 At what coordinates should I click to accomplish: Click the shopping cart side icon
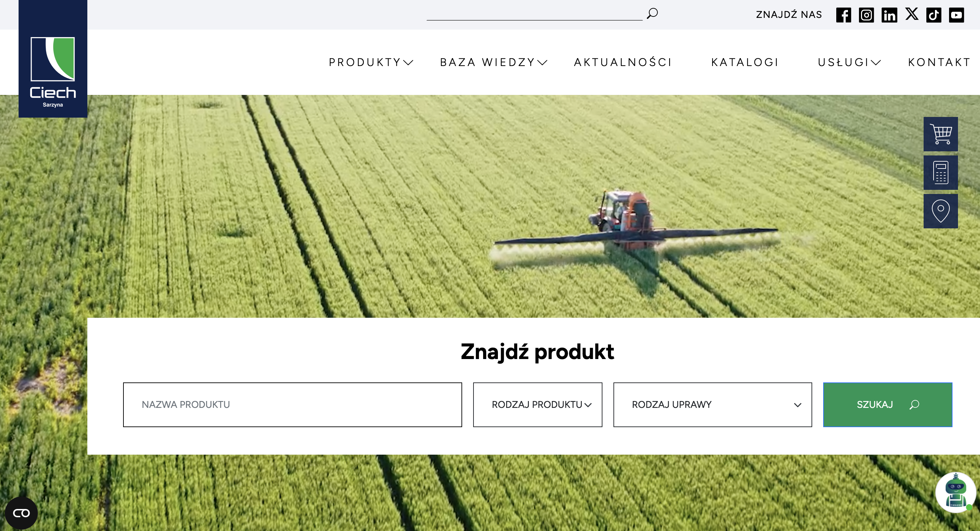pos(940,134)
